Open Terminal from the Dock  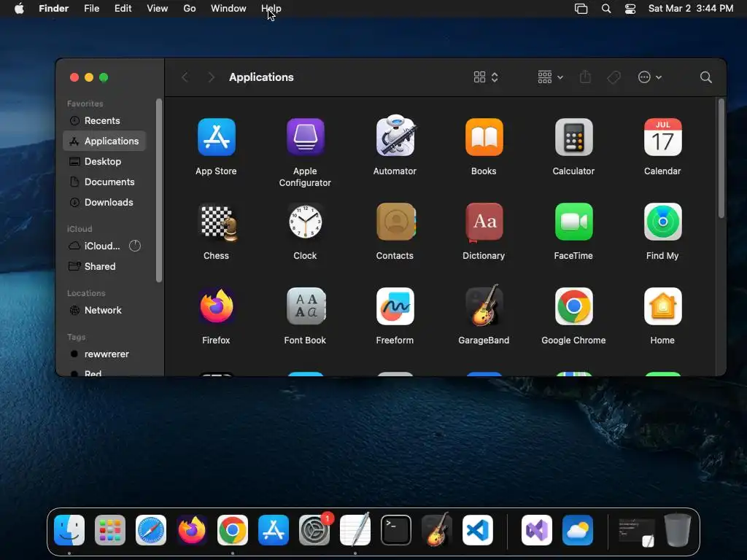coord(396,530)
